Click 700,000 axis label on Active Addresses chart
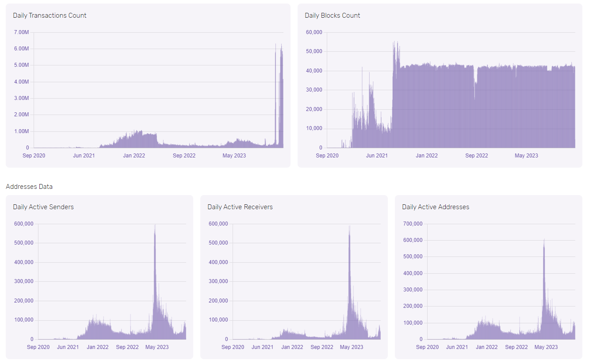The height and width of the screenshot is (364, 589). point(413,224)
